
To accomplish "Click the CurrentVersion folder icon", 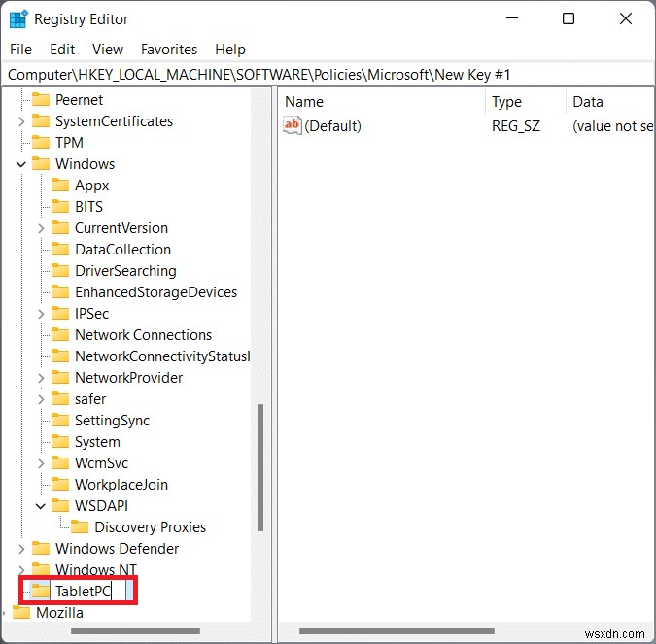I will (60, 228).
